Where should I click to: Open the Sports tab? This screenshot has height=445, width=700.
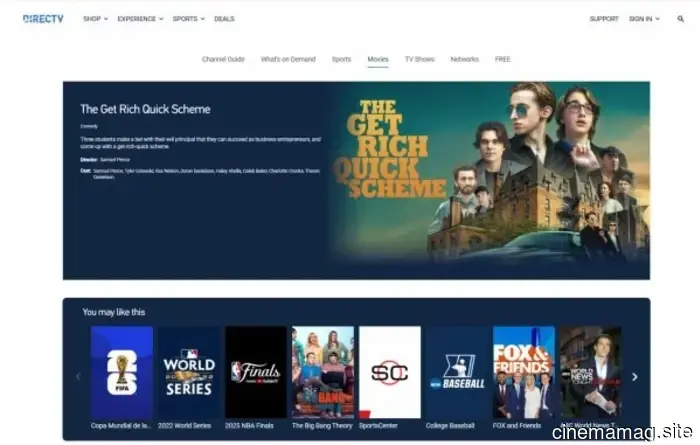342,59
